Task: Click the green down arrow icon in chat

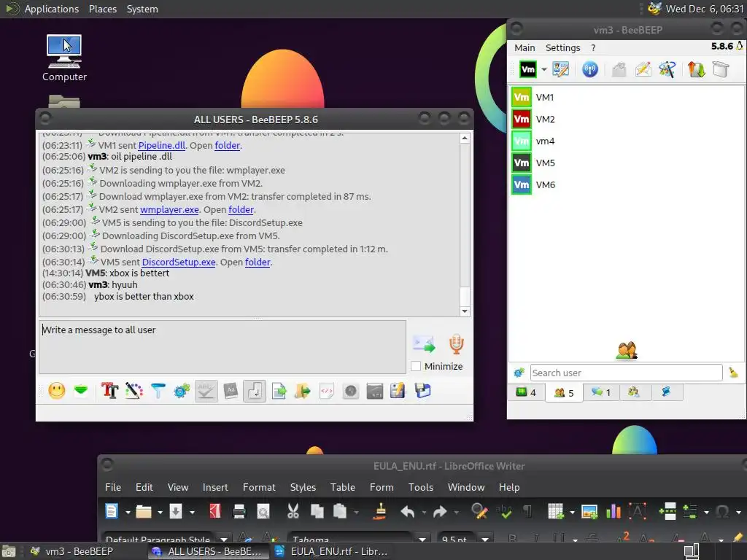Action: 81,391
